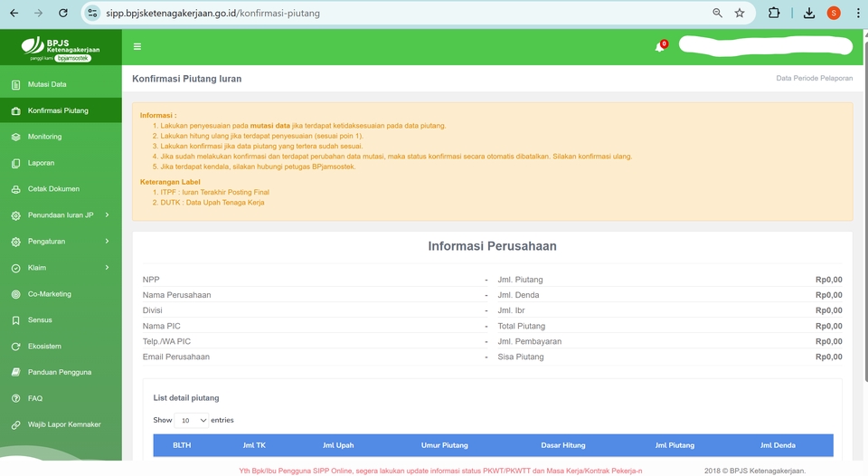Click the zoom magnifier in address bar
The image size is (868, 476).
point(717,13)
